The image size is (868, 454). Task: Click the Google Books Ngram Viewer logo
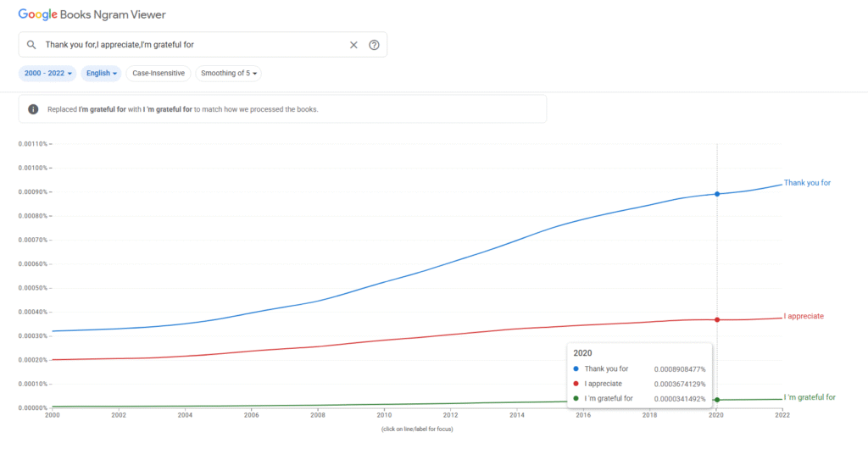click(92, 14)
